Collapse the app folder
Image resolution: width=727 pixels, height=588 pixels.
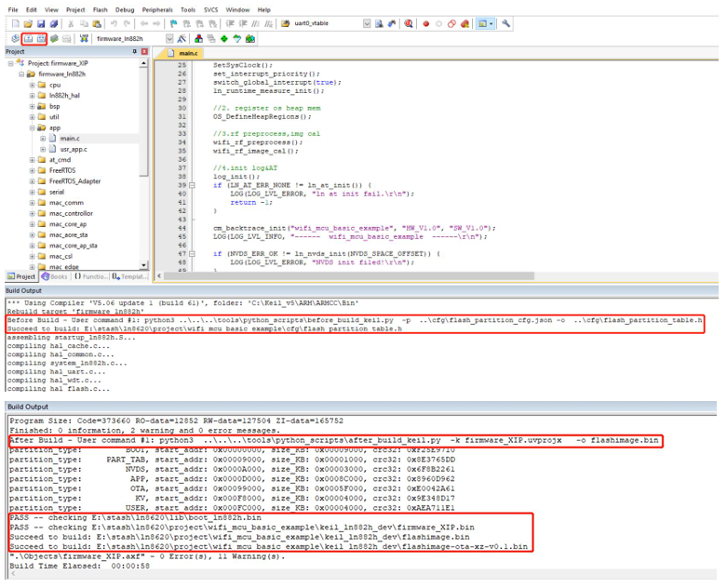32,127
